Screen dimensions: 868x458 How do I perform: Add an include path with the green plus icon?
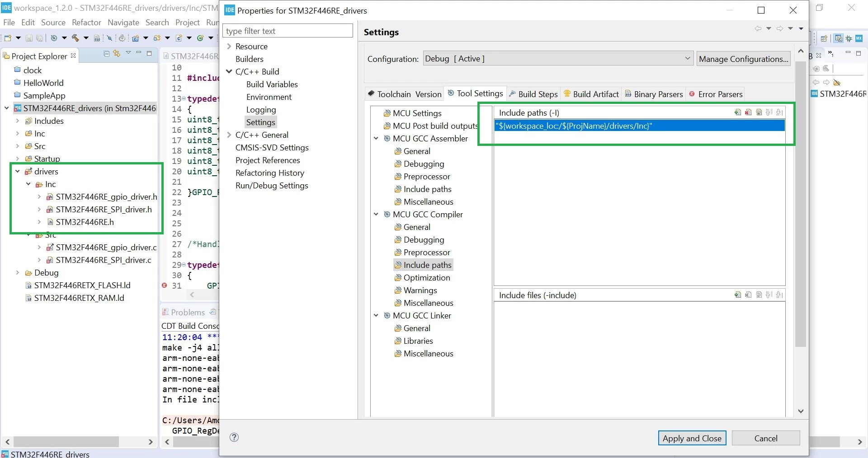[738, 112]
